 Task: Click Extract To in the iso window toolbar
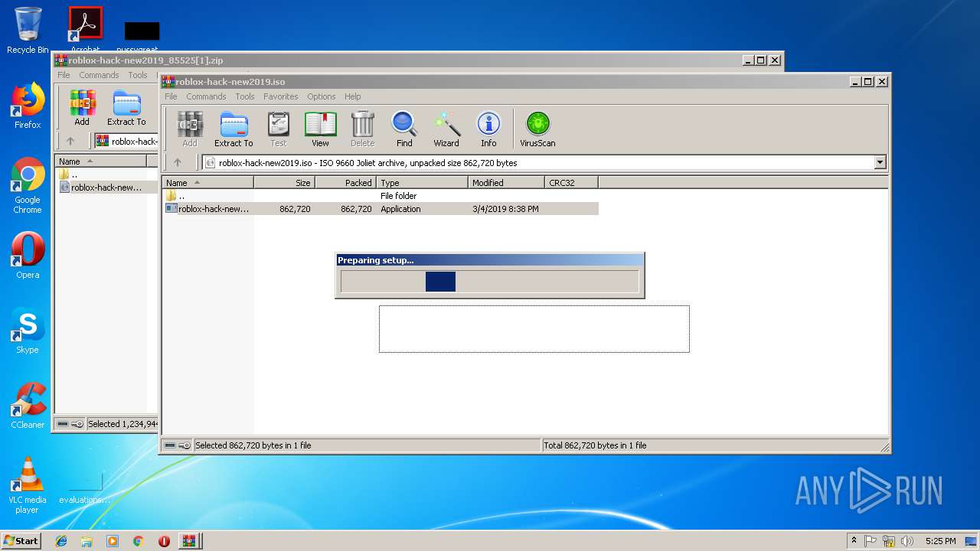point(234,129)
